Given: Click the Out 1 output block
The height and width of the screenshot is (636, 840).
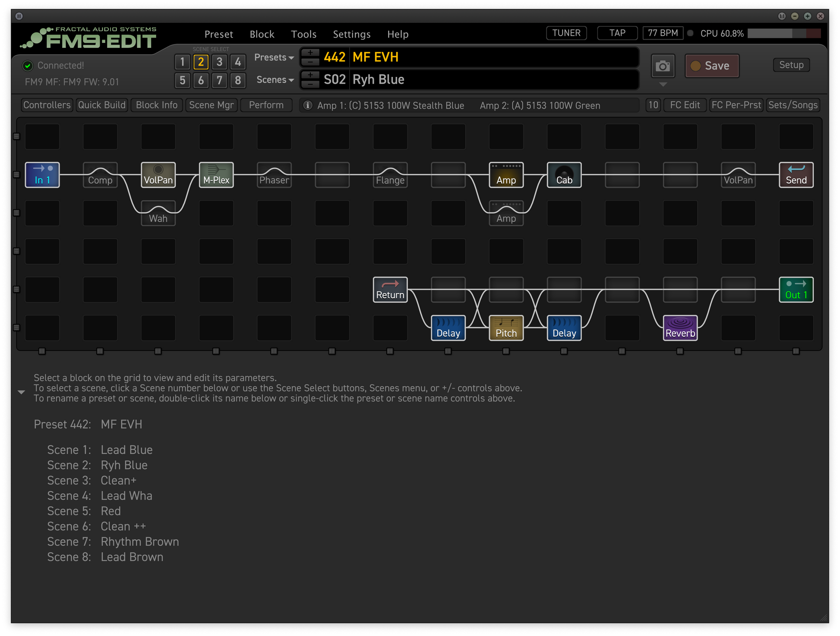Looking at the screenshot, I should pyautogui.click(x=796, y=290).
